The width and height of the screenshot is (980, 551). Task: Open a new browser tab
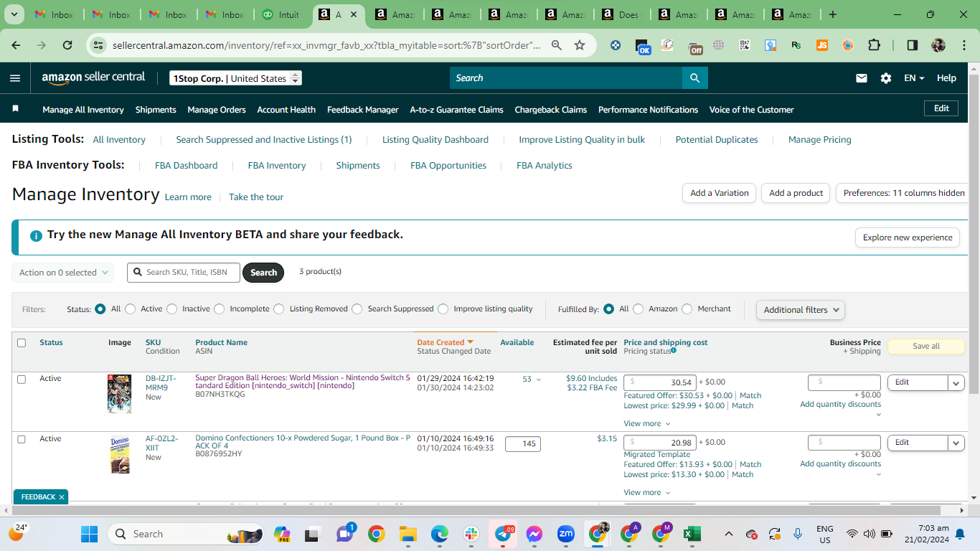pyautogui.click(x=832, y=14)
